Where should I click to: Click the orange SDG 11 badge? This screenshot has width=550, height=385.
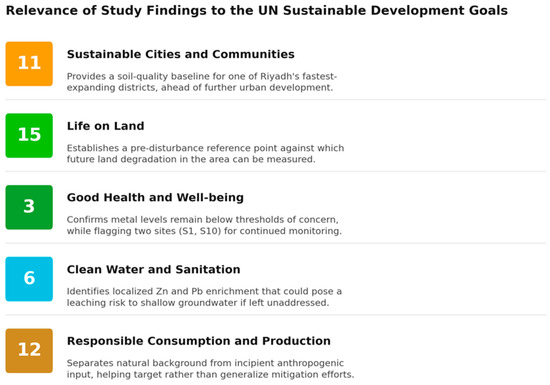29,64
